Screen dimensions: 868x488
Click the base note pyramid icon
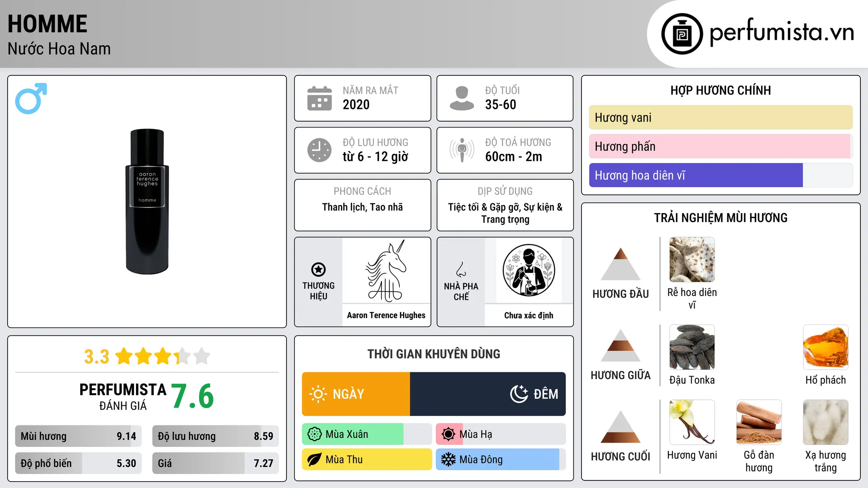coord(620,427)
